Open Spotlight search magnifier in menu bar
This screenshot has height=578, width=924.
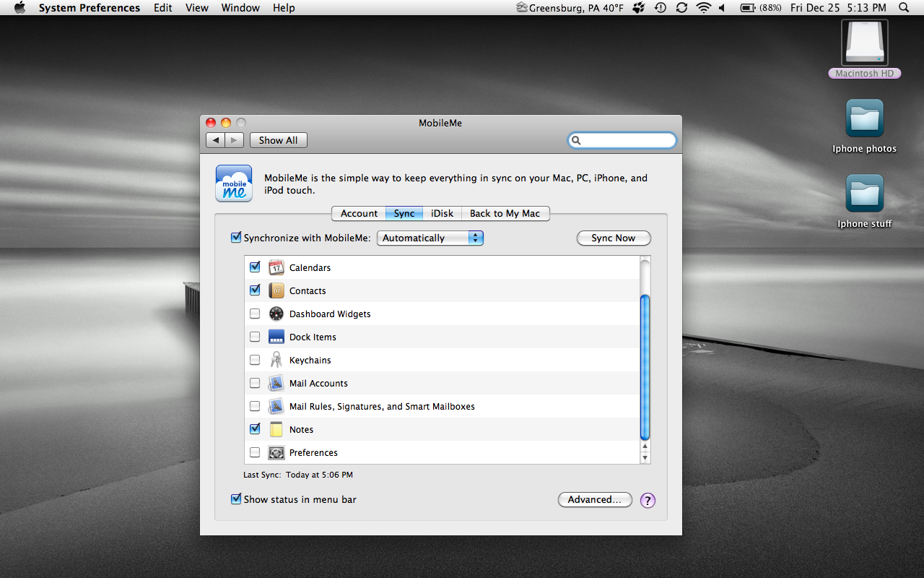click(x=904, y=8)
